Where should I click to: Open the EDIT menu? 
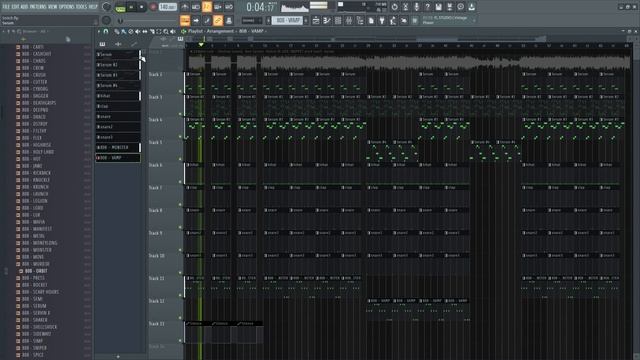pos(15,7)
